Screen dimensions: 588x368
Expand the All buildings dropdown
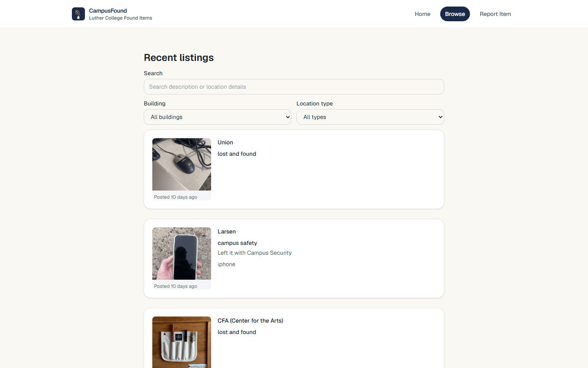pyautogui.click(x=218, y=117)
